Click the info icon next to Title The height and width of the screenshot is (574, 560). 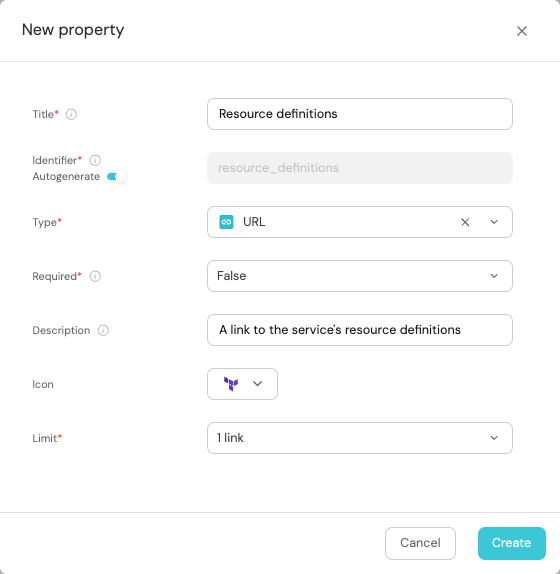click(71, 114)
